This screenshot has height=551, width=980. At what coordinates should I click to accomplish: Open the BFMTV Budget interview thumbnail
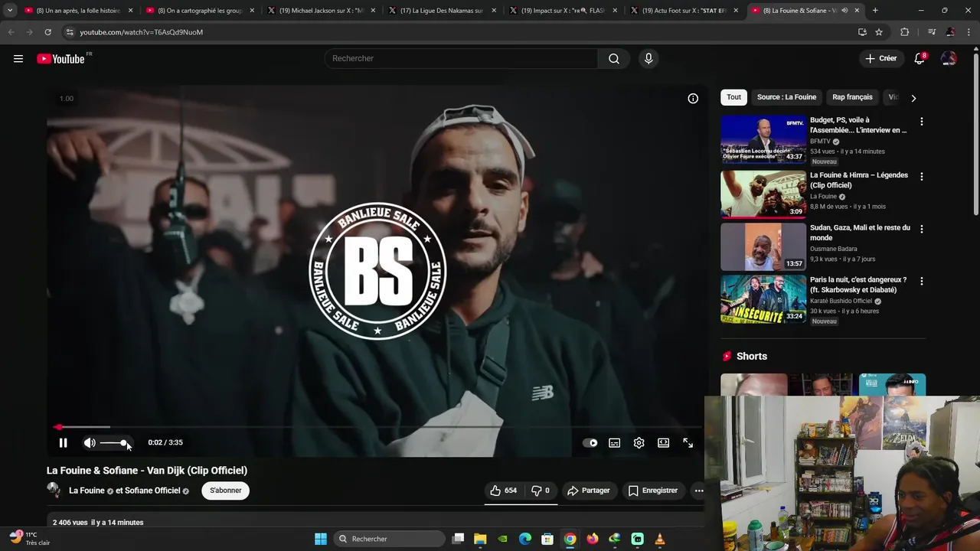coord(763,139)
